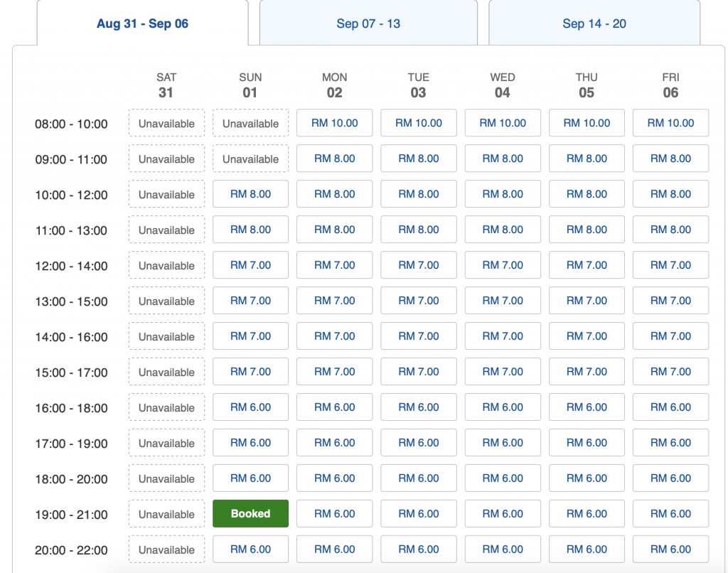Click the MON 02 column header

click(x=334, y=85)
